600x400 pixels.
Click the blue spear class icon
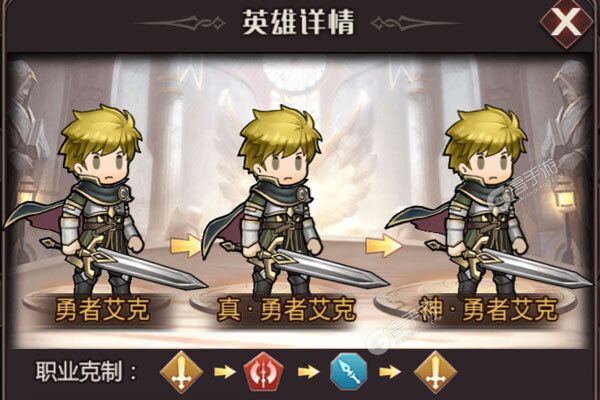[x=348, y=372]
